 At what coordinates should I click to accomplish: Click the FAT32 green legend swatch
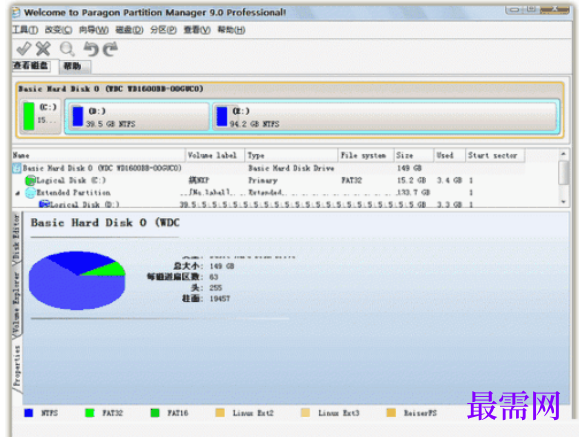(x=90, y=413)
